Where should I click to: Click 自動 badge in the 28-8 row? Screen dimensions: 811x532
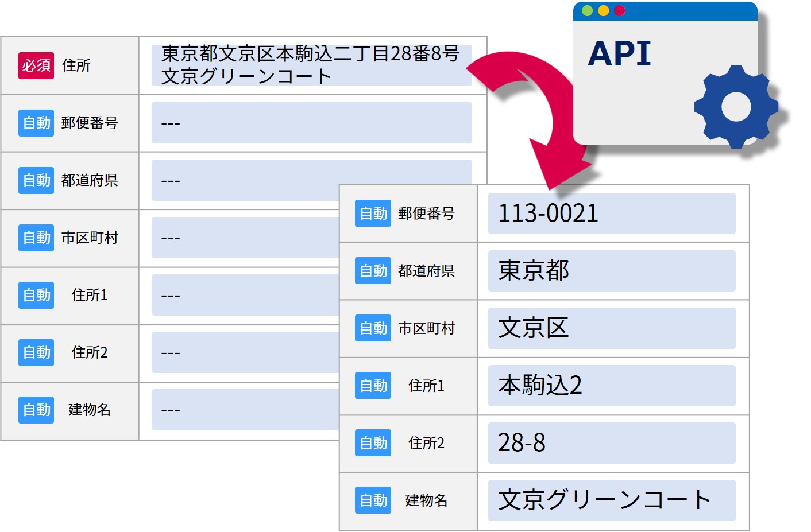[373, 443]
